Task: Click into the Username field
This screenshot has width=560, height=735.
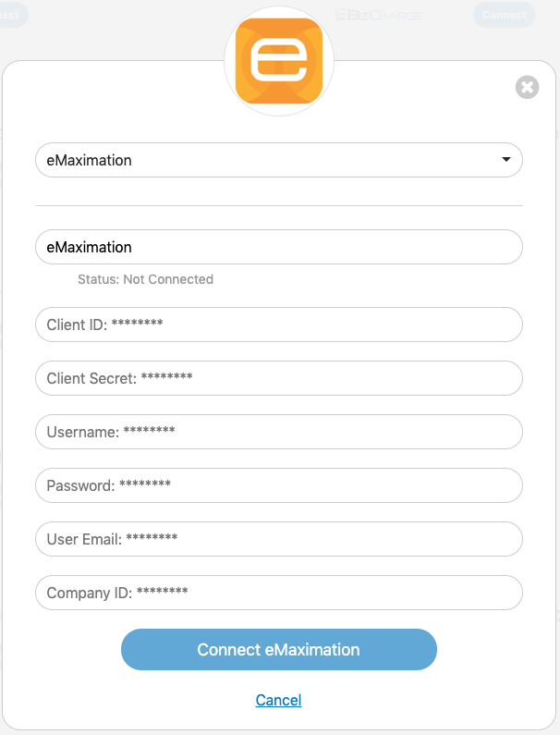Action: tap(278, 432)
